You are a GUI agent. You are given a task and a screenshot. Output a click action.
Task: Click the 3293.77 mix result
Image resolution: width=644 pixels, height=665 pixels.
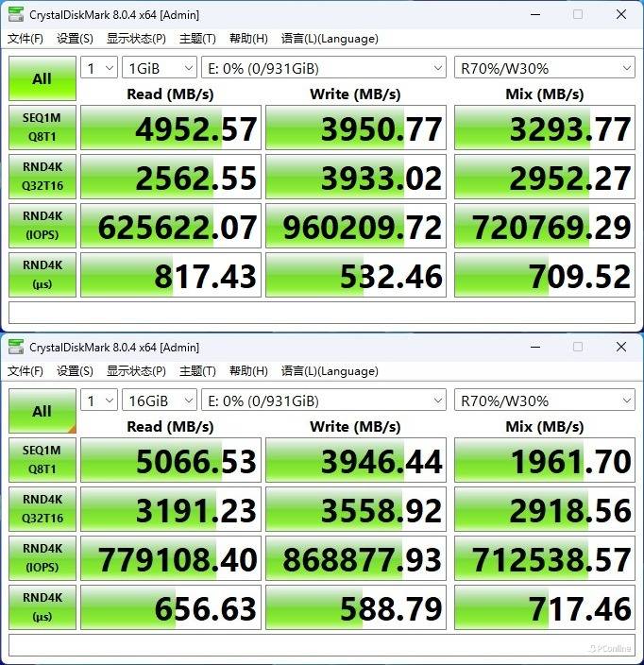point(544,128)
